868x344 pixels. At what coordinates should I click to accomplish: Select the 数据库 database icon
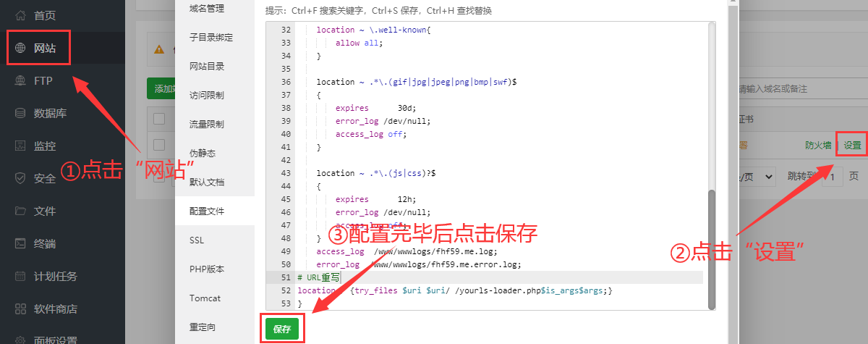click(x=20, y=113)
